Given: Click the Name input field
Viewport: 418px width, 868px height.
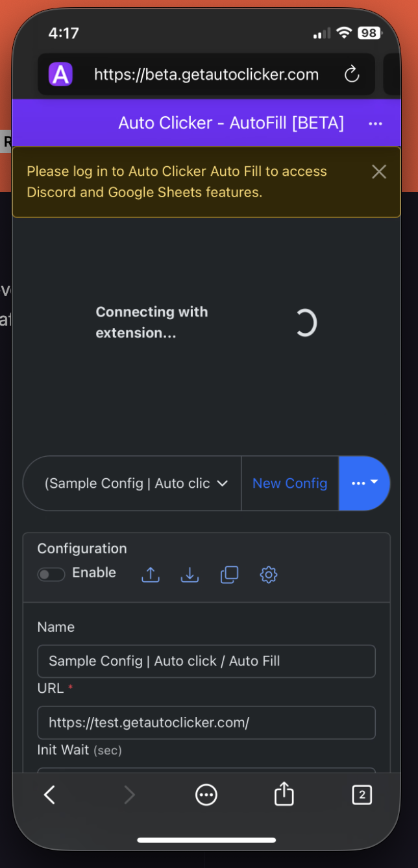Looking at the screenshot, I should pos(206,661).
